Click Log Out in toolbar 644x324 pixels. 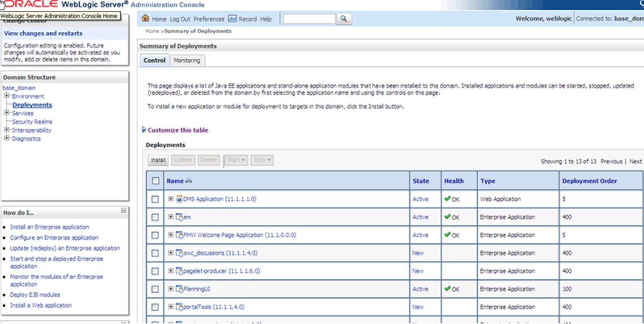(180, 19)
